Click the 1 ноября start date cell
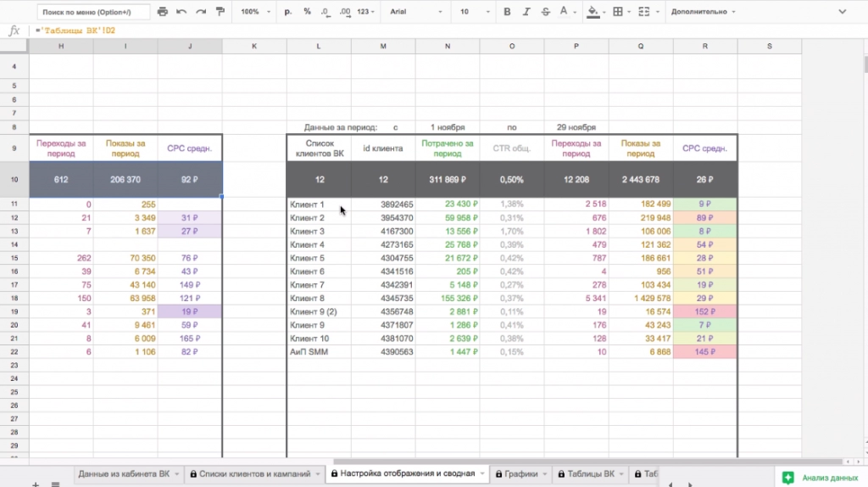 click(x=448, y=127)
